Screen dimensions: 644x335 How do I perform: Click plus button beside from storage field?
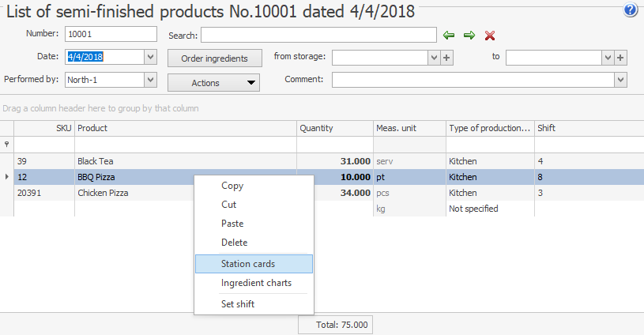[446, 58]
